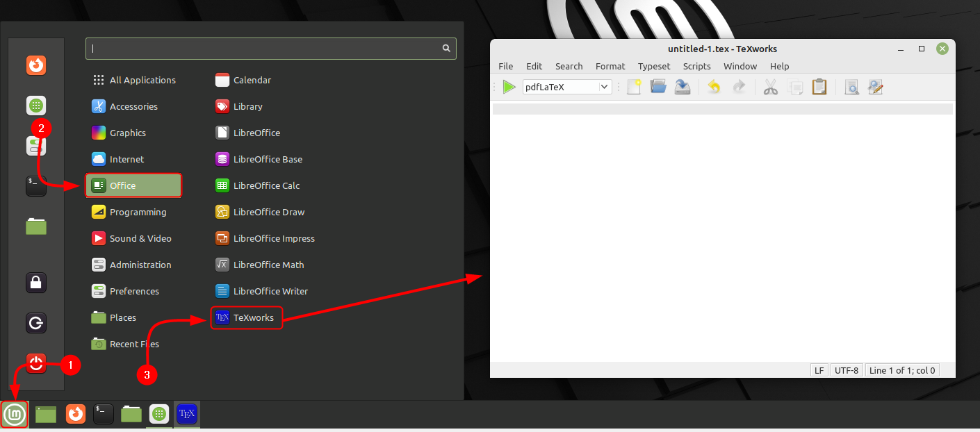Click the Copy pages icon
This screenshot has height=432, width=980.
[795, 87]
